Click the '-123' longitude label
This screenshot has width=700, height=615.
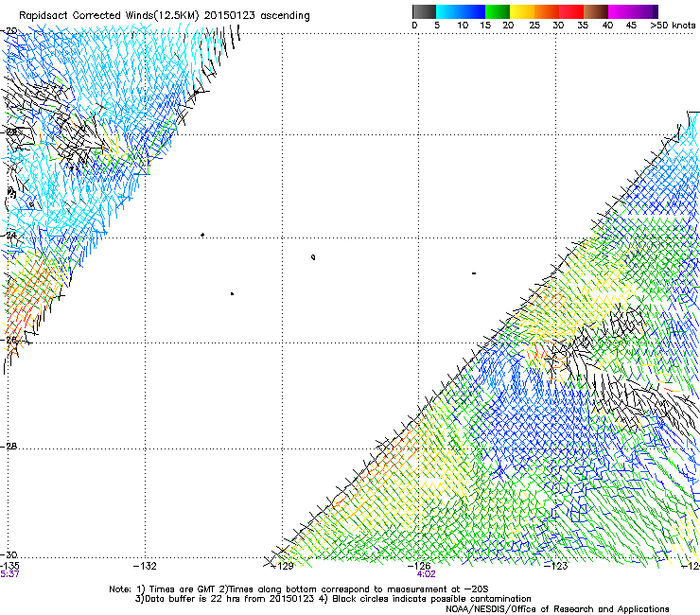coord(556,566)
